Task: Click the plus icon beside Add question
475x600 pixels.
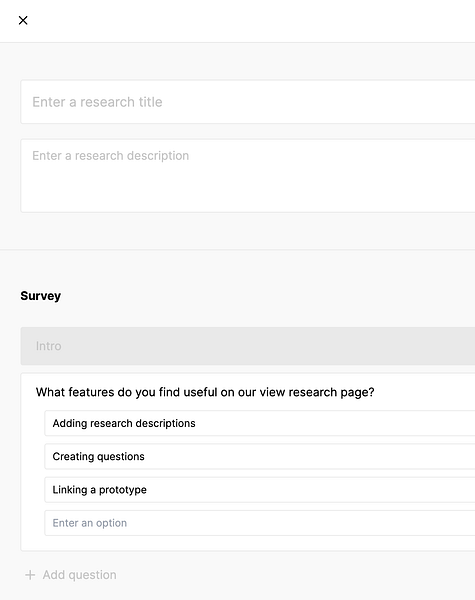Action: [30, 575]
